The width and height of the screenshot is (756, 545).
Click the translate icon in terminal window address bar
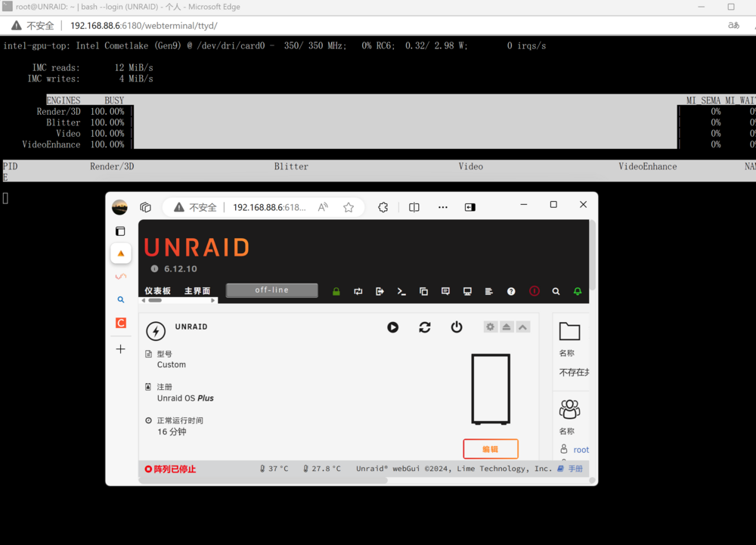pos(733,26)
